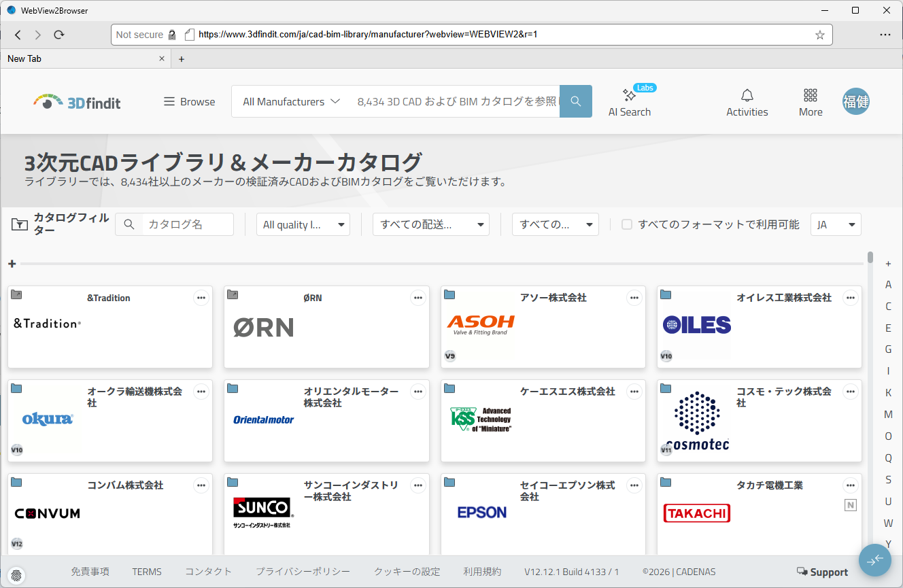Open AI Search Labs feature
The image size is (903, 588).
click(x=629, y=103)
